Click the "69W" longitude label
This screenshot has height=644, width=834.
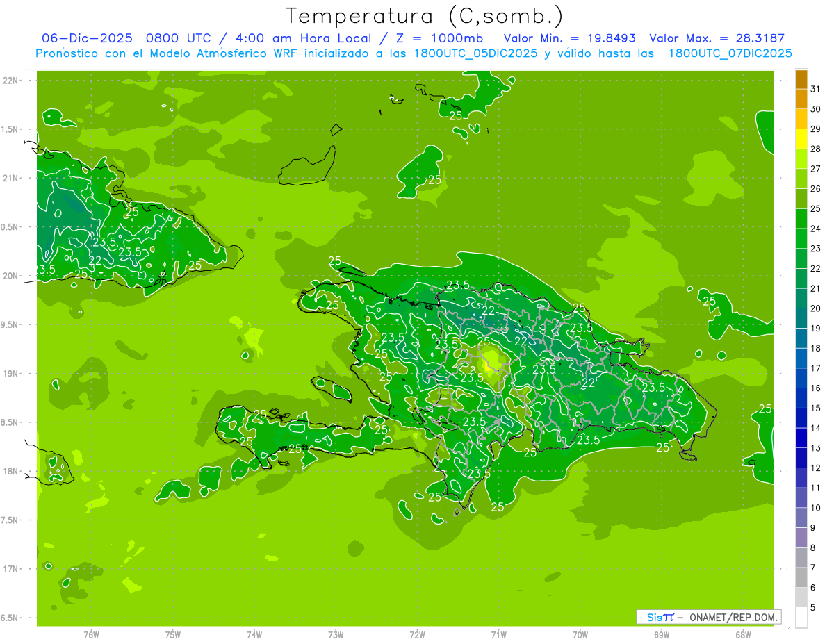pyautogui.click(x=662, y=635)
